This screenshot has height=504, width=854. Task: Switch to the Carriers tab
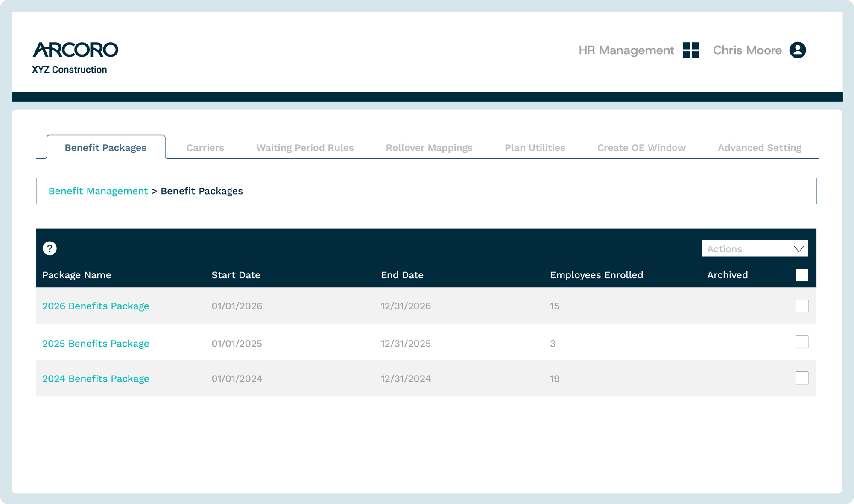click(x=205, y=148)
